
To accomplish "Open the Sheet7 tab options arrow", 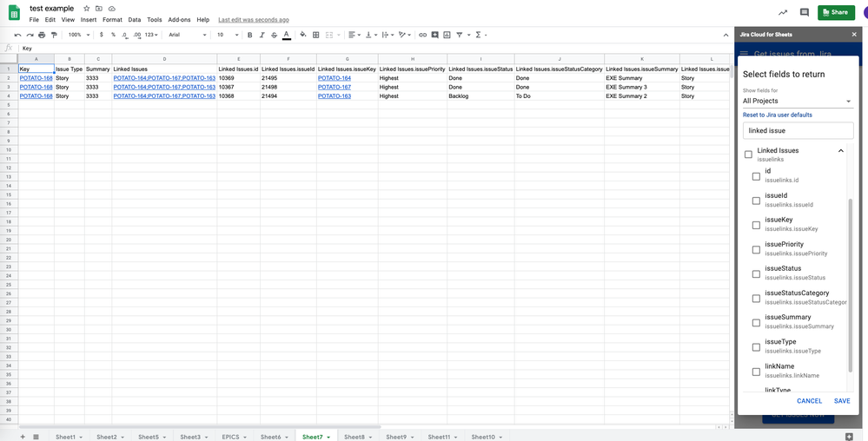I will pyautogui.click(x=328, y=438).
